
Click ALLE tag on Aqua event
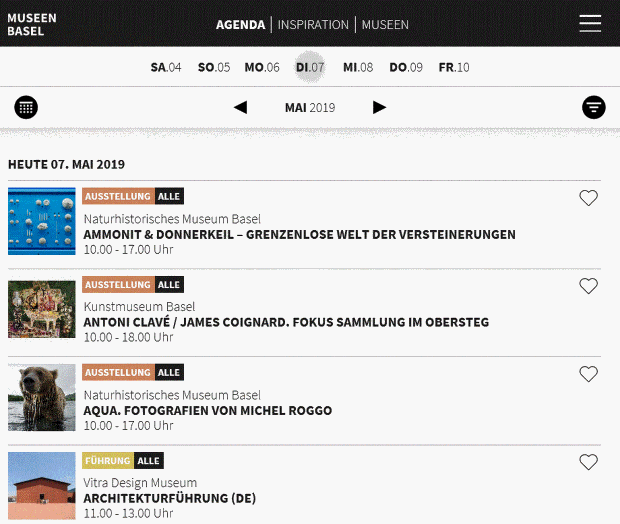coord(169,372)
